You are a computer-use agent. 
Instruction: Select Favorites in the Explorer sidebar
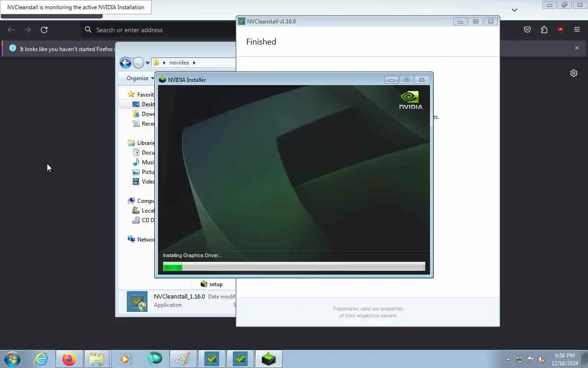coord(140,94)
